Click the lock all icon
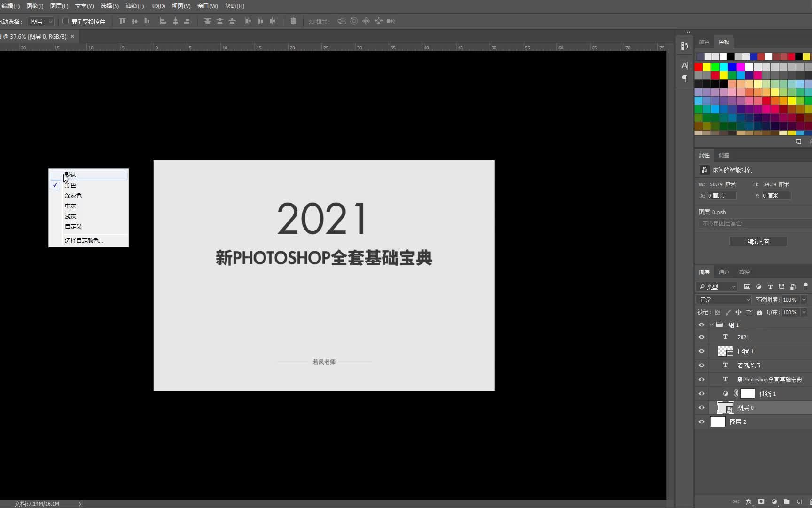Viewport: 812px width, 508px height. pos(759,312)
